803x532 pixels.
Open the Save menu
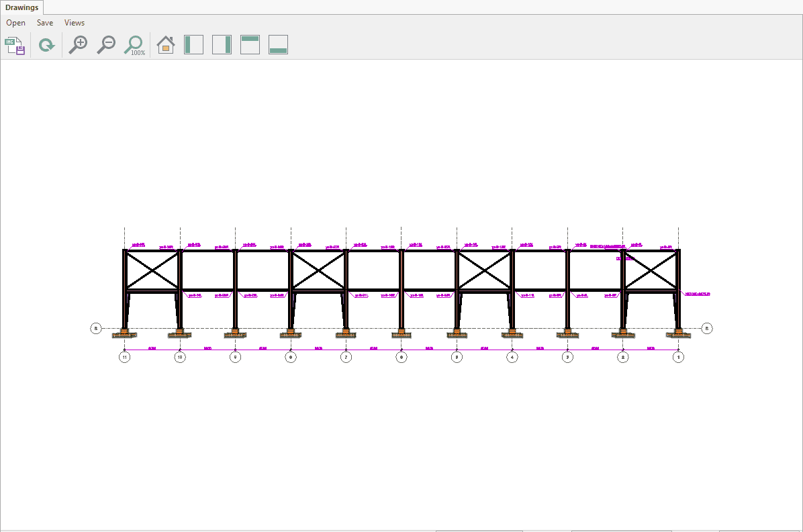[x=45, y=23]
